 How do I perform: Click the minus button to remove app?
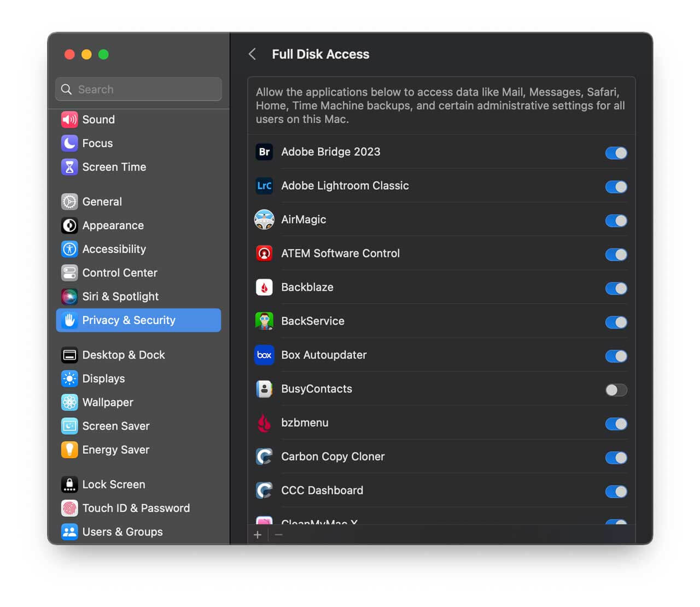coord(278,535)
